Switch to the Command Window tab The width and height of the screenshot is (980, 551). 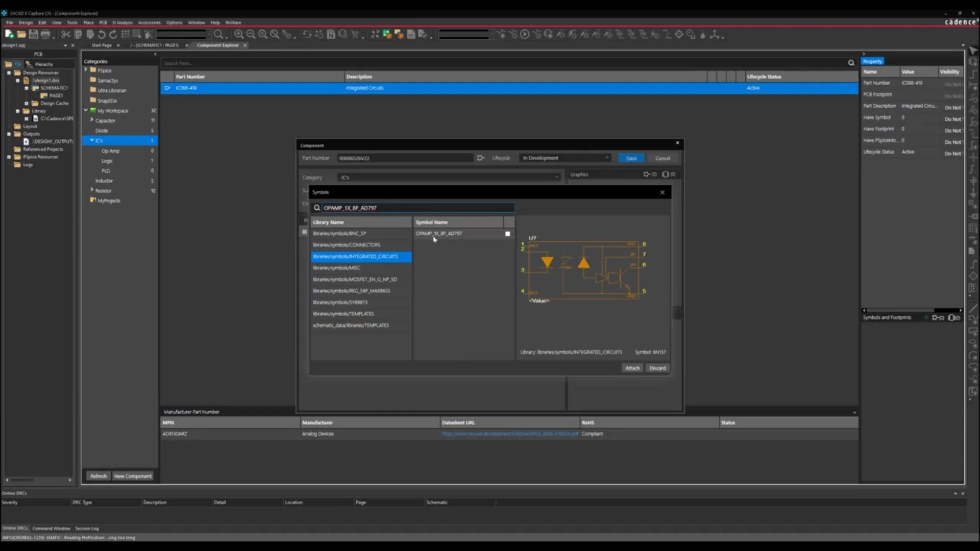[52, 528]
